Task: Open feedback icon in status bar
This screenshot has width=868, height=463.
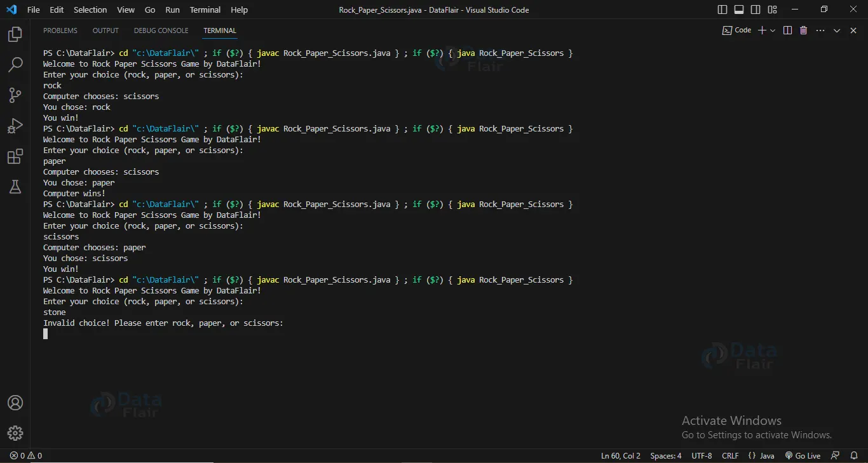Action: 835,455
